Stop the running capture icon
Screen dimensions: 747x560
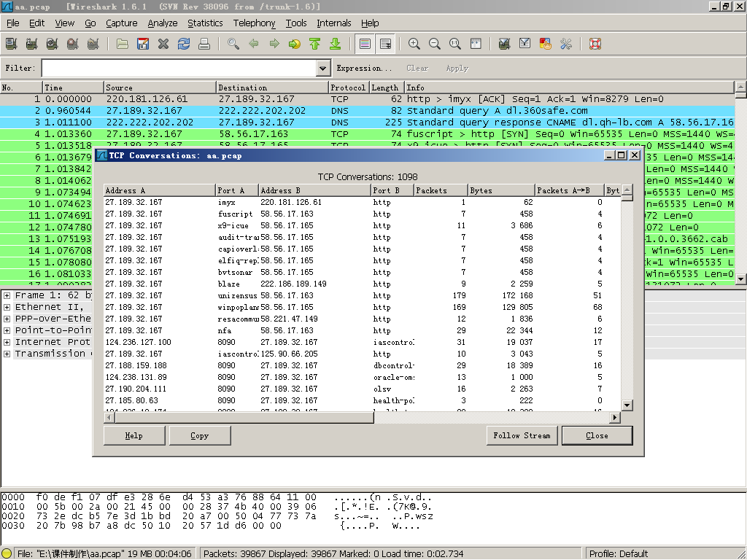73,44
